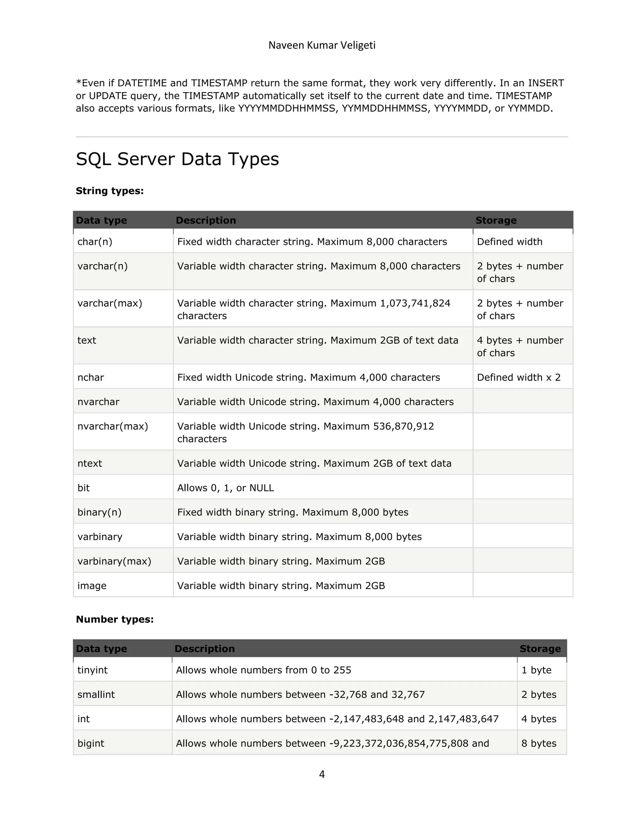644x833 pixels.
Task: Click the page number 4
Action: pos(322,775)
